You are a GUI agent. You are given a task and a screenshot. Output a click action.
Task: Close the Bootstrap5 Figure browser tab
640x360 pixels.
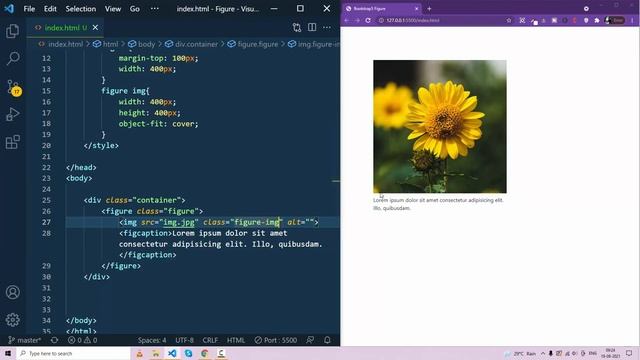(416, 9)
